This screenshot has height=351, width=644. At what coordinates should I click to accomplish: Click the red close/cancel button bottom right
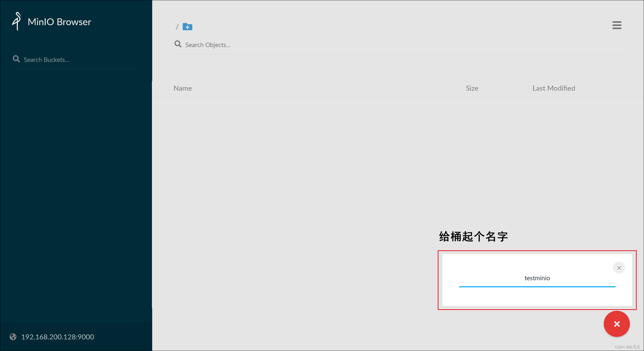click(x=617, y=324)
